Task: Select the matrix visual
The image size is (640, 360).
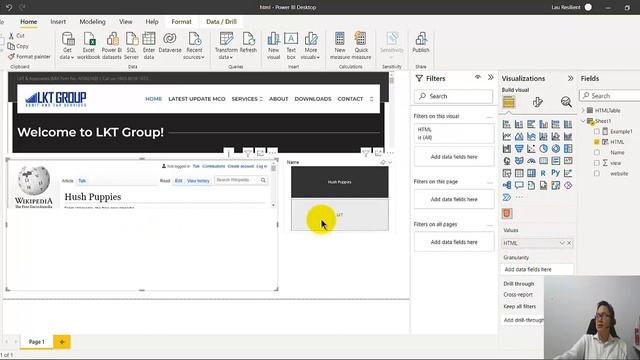Action: [x=531, y=173]
